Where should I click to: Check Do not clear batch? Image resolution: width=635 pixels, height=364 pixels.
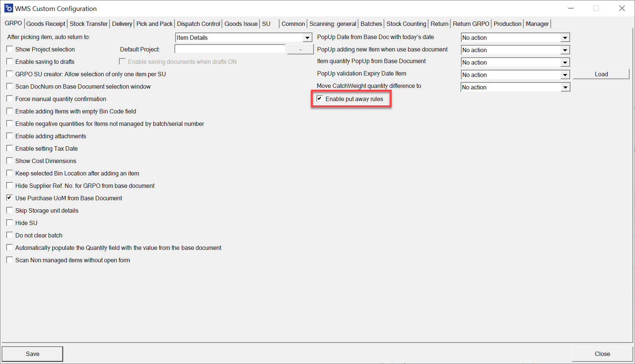(10, 235)
